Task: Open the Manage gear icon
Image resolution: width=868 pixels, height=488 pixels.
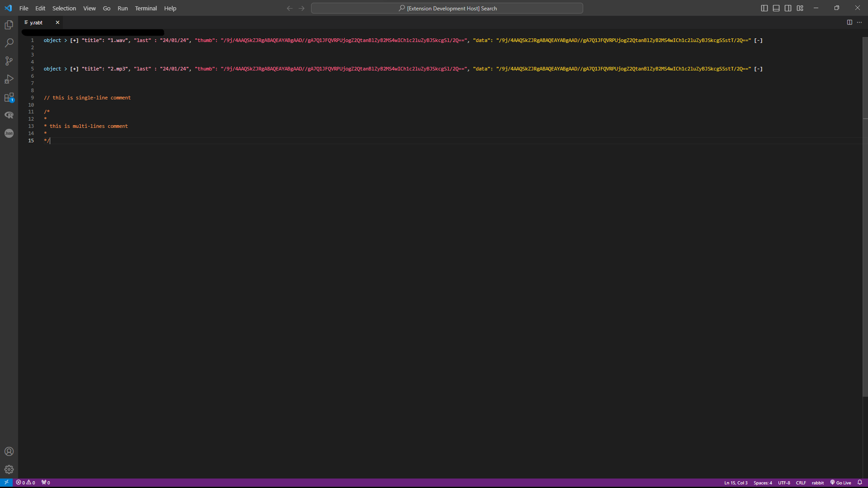Action: tap(9, 469)
